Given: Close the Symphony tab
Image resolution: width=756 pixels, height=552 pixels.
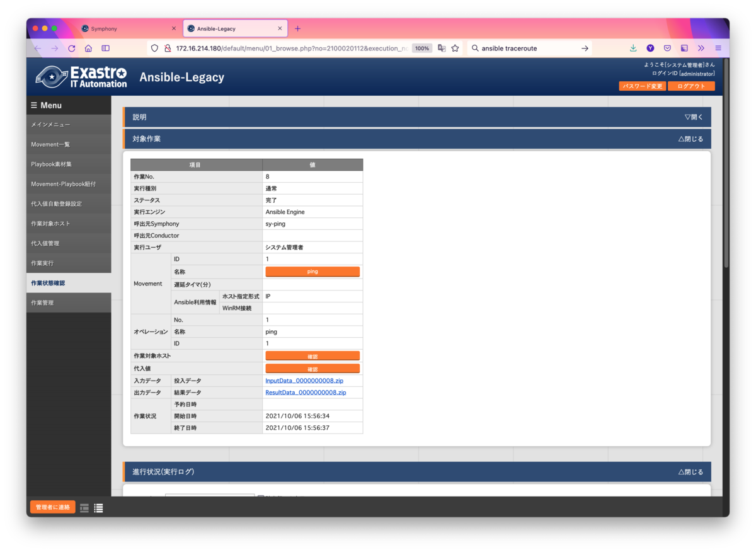Looking at the screenshot, I should click(174, 28).
